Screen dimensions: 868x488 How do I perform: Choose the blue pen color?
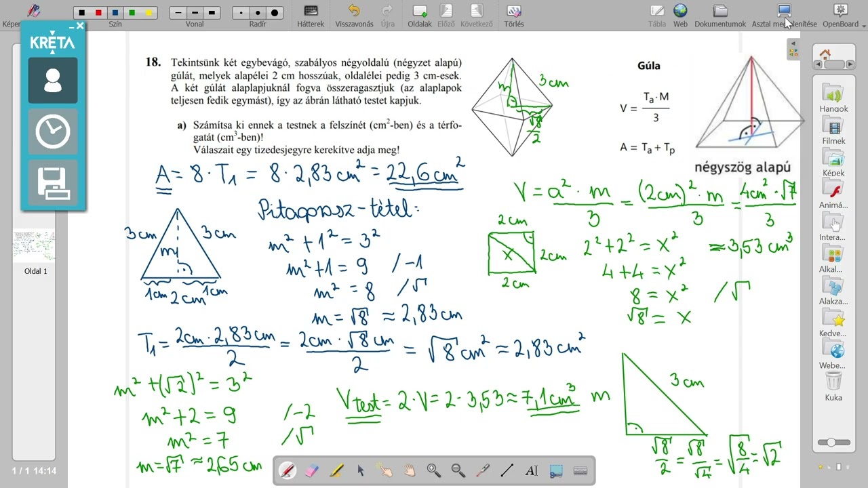pos(115,13)
